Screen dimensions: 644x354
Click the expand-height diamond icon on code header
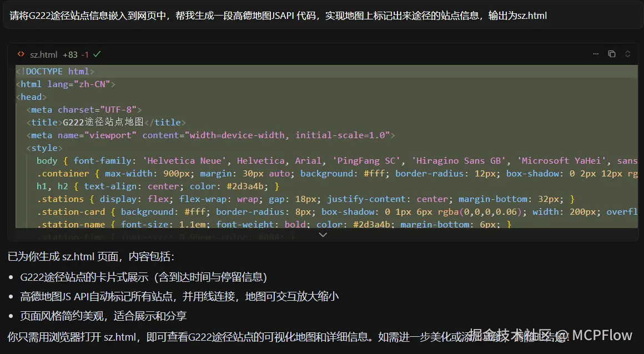point(627,54)
